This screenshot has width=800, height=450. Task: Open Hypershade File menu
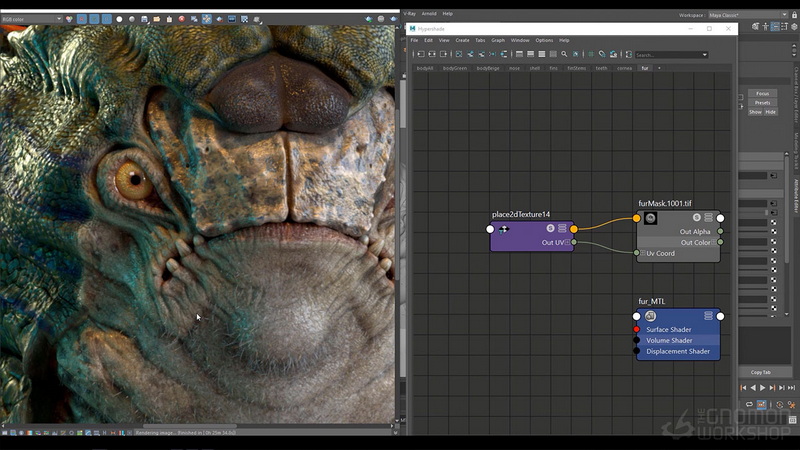[414, 40]
